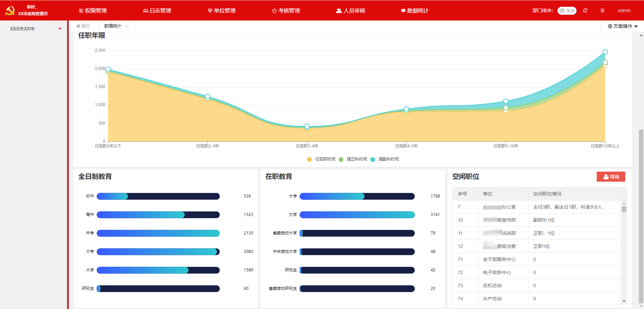
Task: Toggle 提副科时间 legend series visibility
Action: pos(385,159)
